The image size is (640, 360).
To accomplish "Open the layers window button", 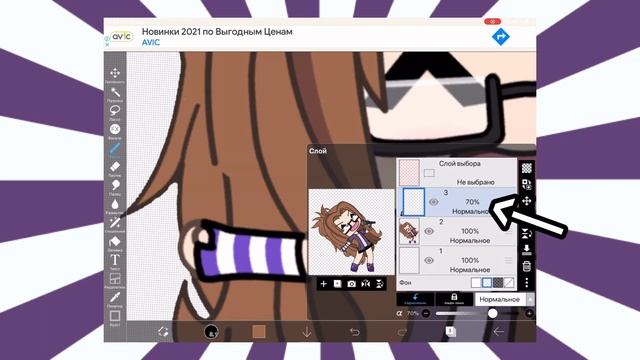I will tap(450, 331).
